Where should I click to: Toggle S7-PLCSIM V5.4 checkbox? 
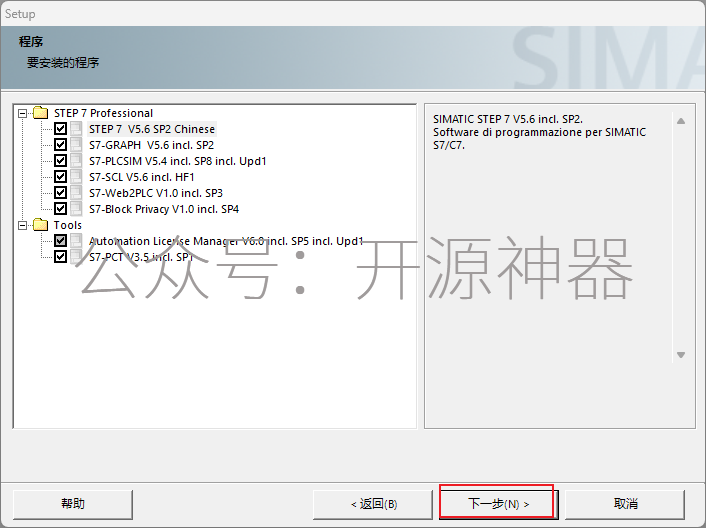point(60,161)
